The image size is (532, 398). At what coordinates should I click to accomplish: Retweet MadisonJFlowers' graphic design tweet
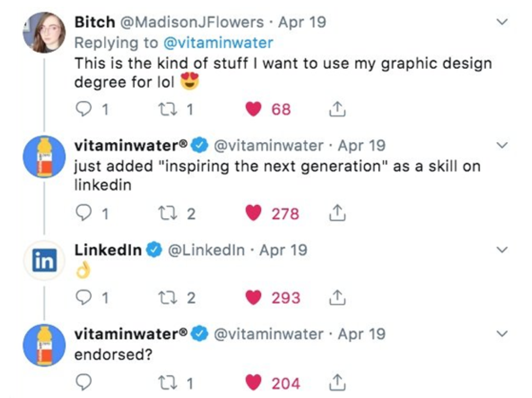[x=167, y=110]
